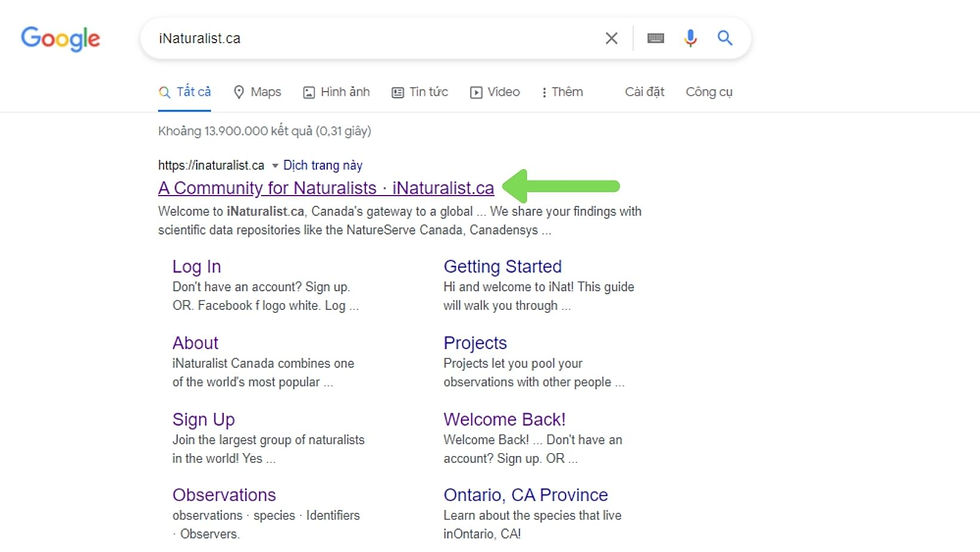Click snippet text 'Welcome to iNaturalist.ca'
This screenshot has height=552, width=980.
tap(232, 211)
